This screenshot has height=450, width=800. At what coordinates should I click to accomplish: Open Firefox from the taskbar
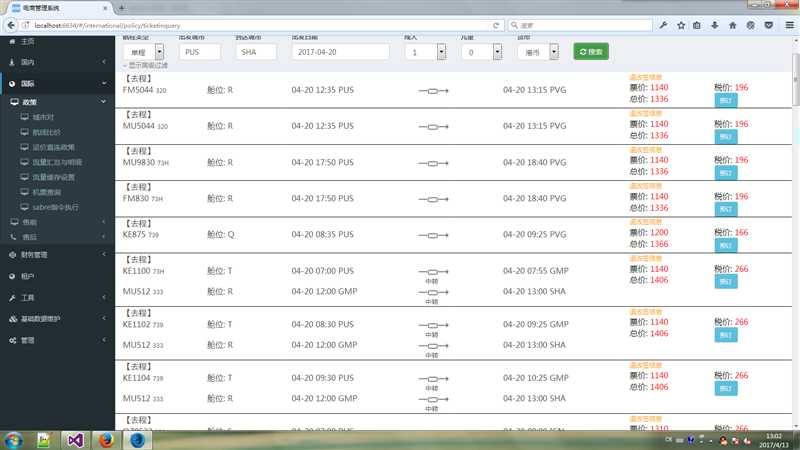coord(106,440)
